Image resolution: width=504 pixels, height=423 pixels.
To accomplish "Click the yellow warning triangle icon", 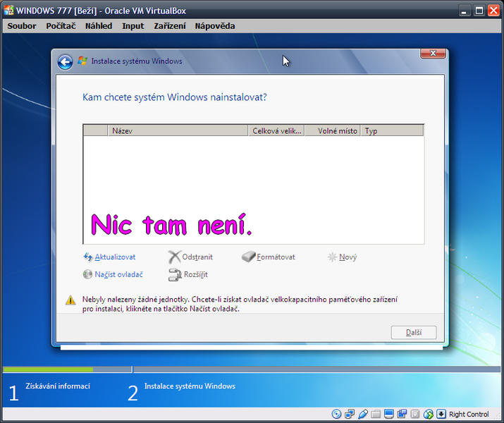I will 70,300.
